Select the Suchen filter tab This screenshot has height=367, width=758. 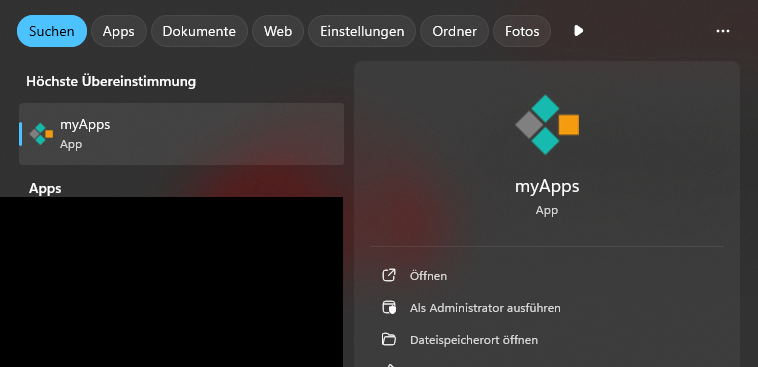[52, 31]
